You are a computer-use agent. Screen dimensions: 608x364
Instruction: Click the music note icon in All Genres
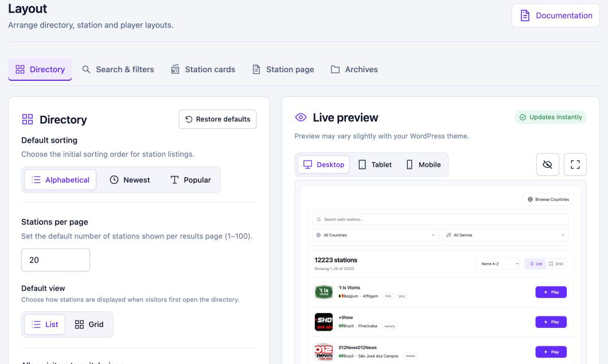pyautogui.click(x=449, y=235)
